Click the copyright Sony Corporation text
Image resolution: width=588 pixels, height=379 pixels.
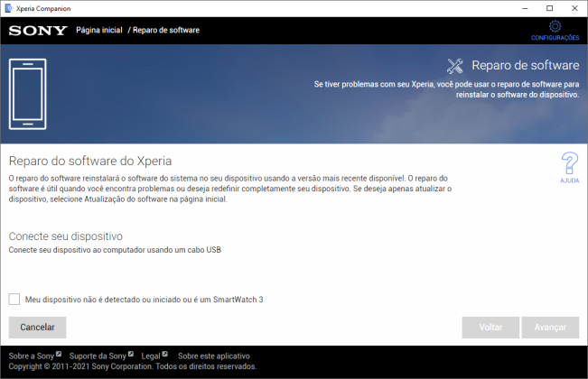(x=133, y=366)
